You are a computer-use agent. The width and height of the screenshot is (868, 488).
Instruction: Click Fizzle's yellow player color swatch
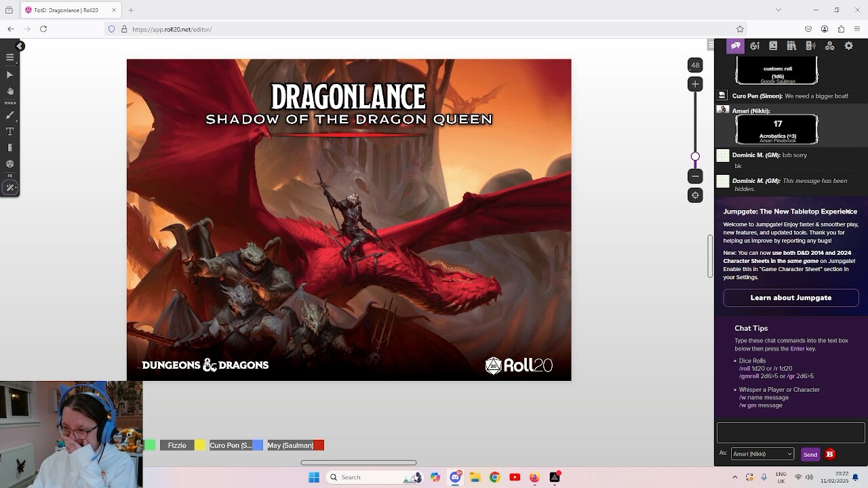(x=200, y=445)
